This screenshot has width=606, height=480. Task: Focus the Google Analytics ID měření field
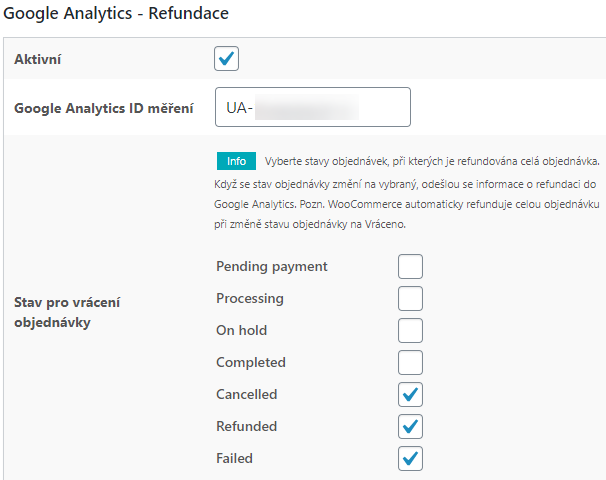point(313,107)
